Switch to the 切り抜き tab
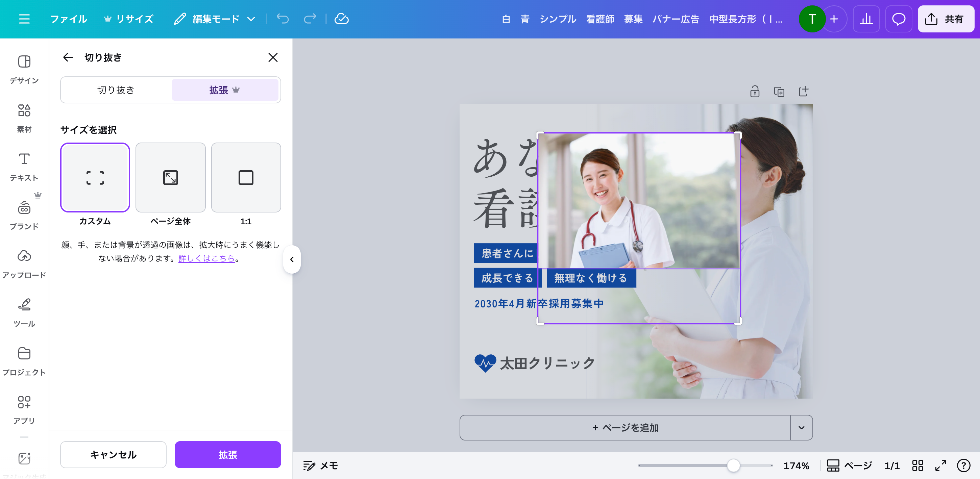Viewport: 980px width, 479px height. [x=116, y=90]
